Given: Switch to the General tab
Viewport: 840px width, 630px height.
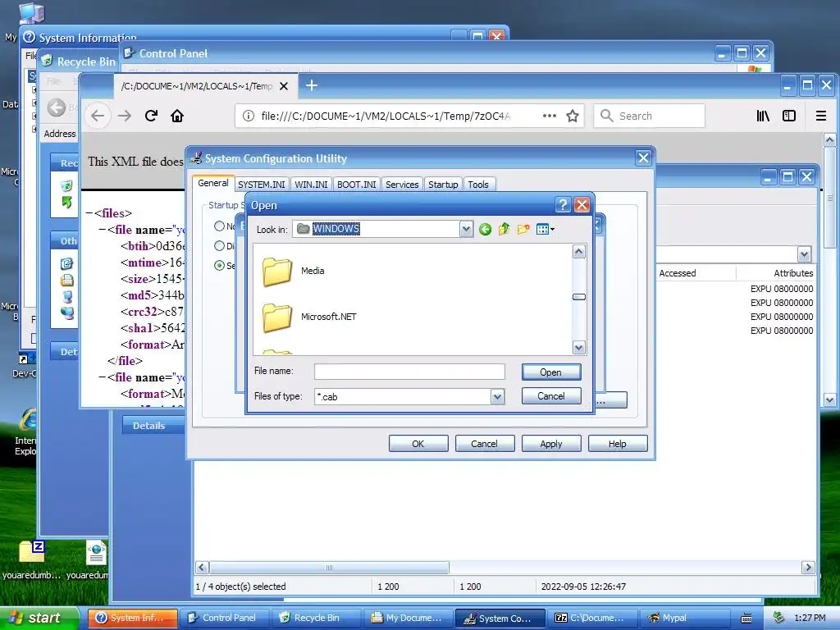Looking at the screenshot, I should point(212,183).
